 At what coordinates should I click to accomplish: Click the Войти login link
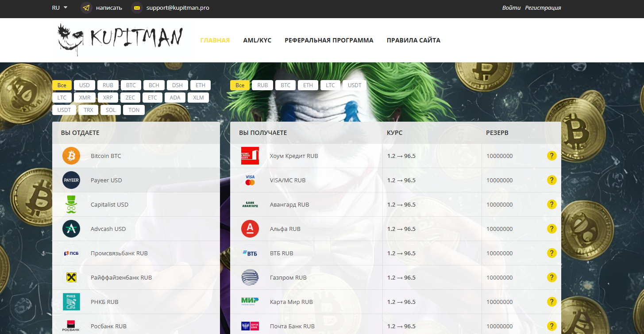(511, 8)
